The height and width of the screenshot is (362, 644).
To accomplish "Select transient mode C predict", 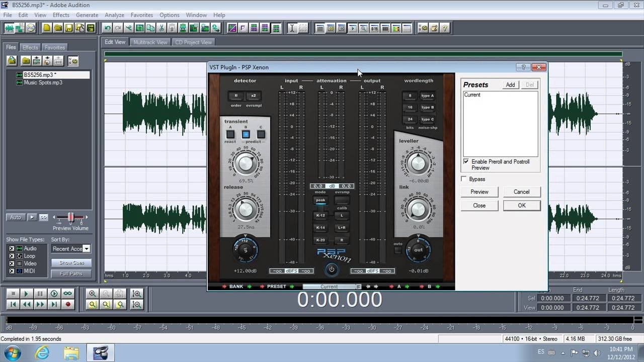I will tap(261, 134).
